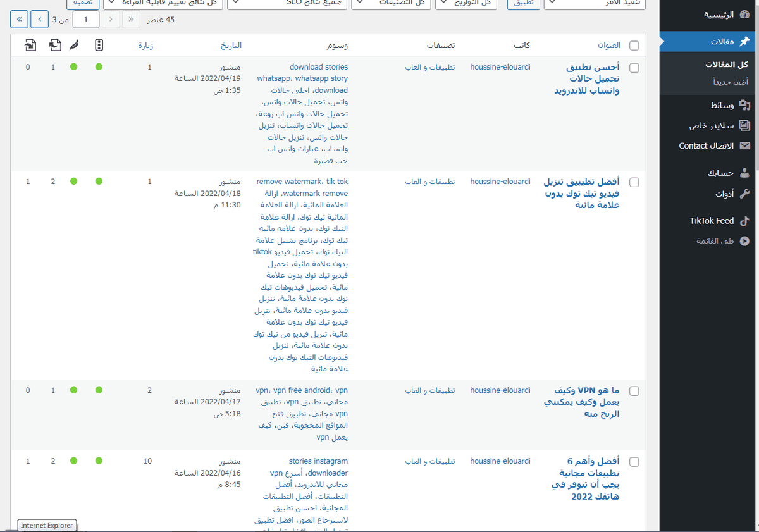759x532 pixels.
Task: Click the سلايدر خاص slider icon
Action: coord(744,125)
